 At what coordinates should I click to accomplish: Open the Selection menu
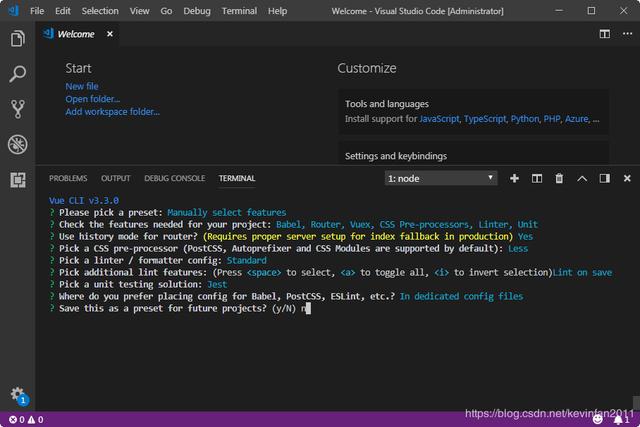tap(100, 11)
